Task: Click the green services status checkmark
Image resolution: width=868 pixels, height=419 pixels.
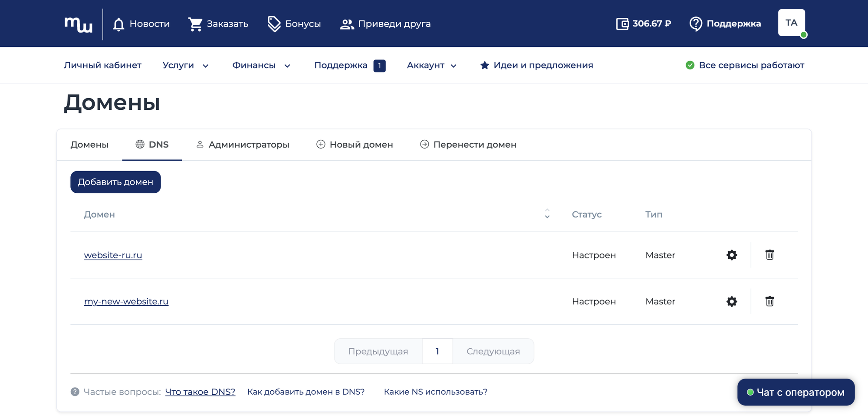Action: click(690, 65)
